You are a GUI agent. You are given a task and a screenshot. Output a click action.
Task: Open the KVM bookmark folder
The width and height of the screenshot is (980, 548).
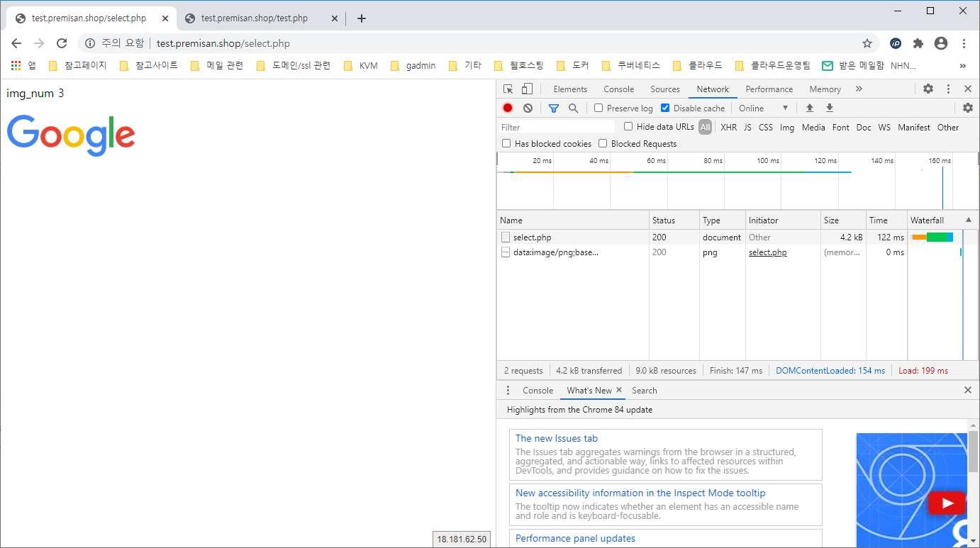pos(361,65)
